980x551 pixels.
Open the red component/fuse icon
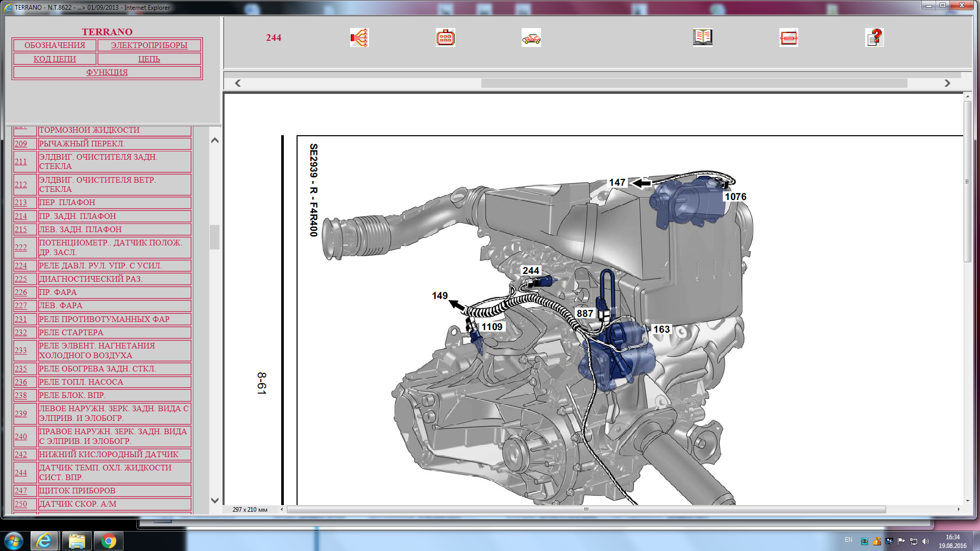click(x=789, y=38)
